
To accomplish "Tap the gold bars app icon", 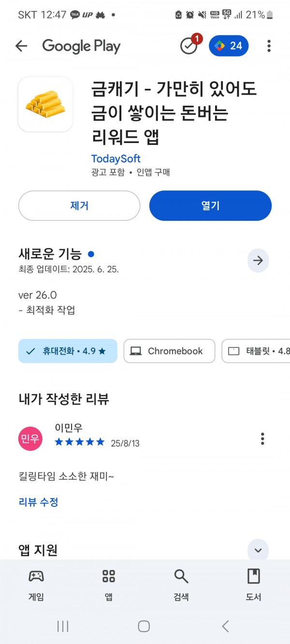I will pyautogui.click(x=45, y=104).
